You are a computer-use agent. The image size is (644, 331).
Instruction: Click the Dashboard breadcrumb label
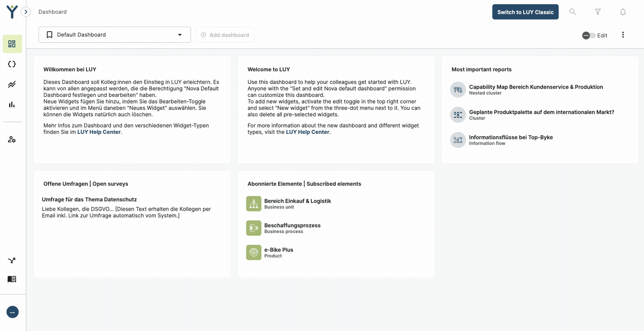[x=53, y=12]
